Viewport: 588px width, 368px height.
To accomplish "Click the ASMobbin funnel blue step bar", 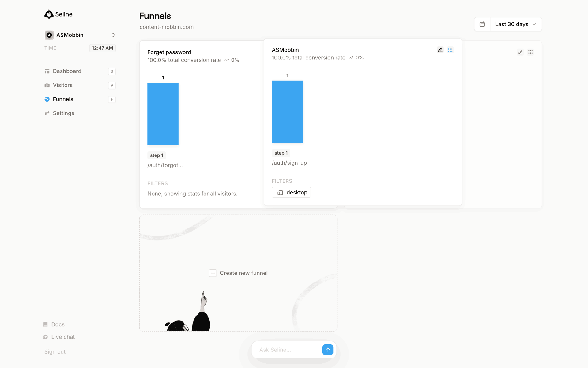I will (287, 112).
